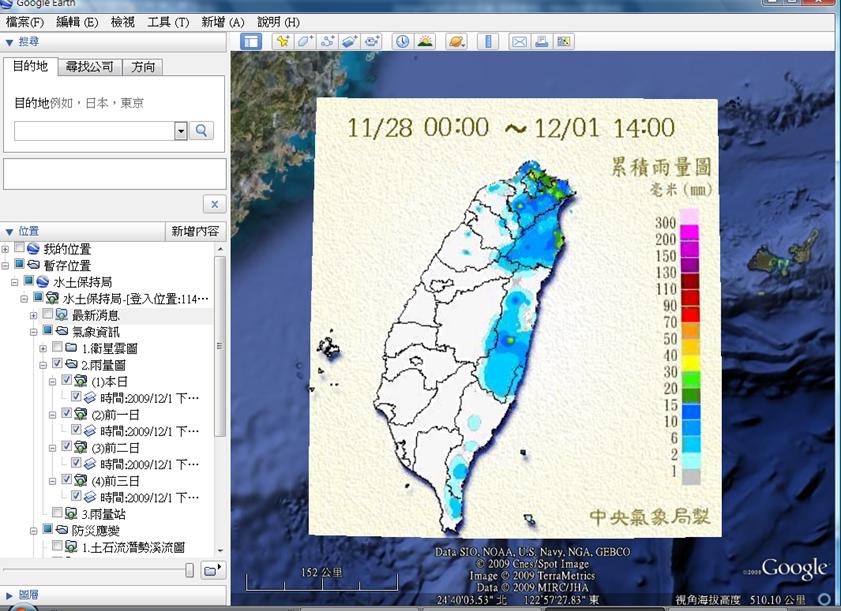Toggle sunlight across the landscape
841x611 pixels.
425,41
